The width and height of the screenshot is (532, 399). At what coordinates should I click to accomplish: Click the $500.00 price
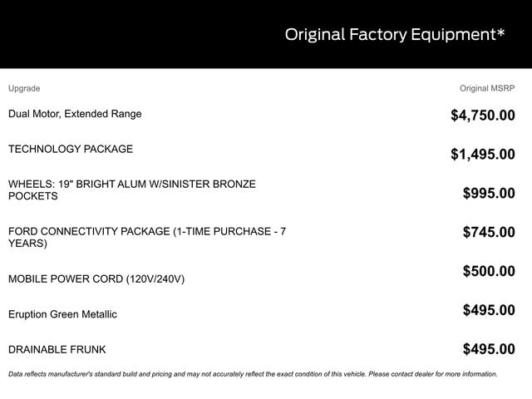pyautogui.click(x=489, y=271)
